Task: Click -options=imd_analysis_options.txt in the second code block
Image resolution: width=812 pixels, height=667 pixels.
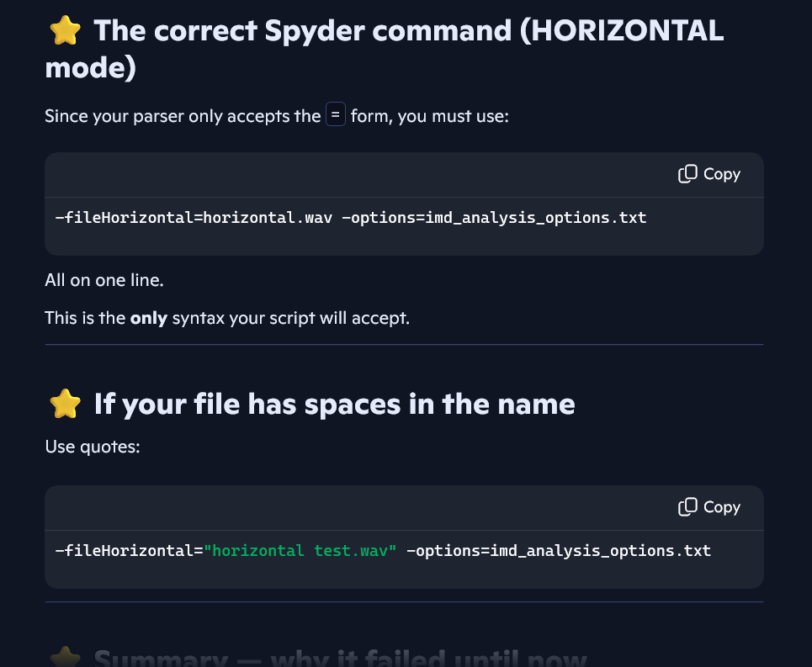Action: click(x=559, y=551)
